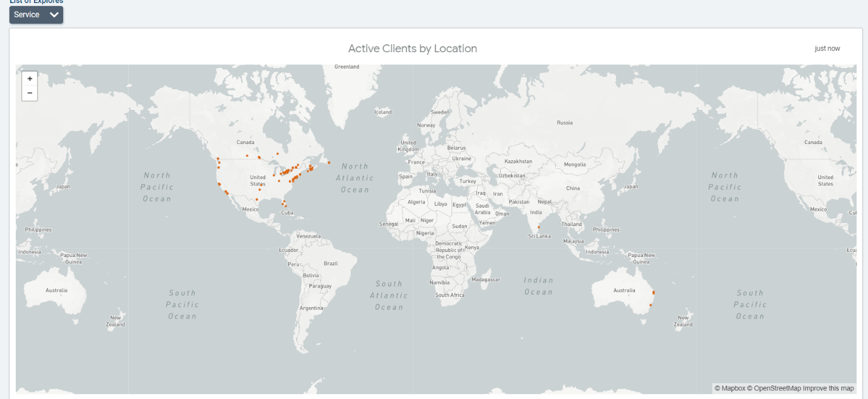Viewport: 868px width, 399px height.
Task: Click the 'just now' refresh timestamp
Action: [x=827, y=49]
